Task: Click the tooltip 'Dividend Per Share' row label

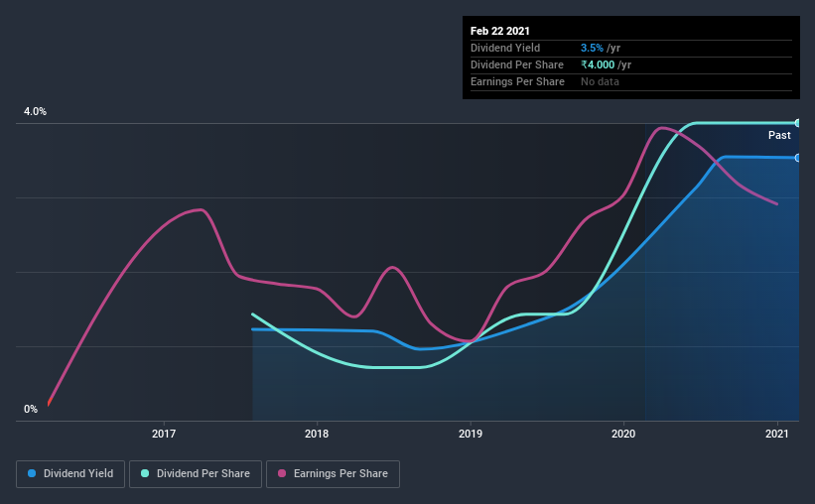Action: click(x=516, y=64)
